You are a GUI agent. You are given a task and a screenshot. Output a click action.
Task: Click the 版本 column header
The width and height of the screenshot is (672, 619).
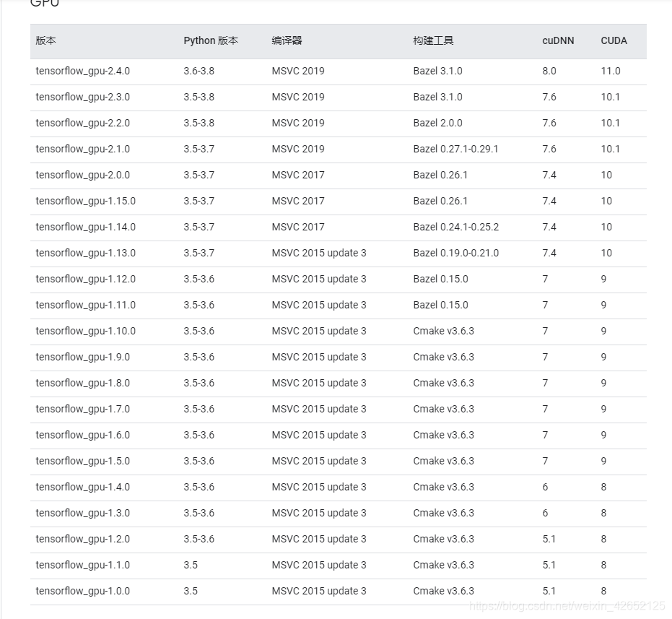coord(46,40)
